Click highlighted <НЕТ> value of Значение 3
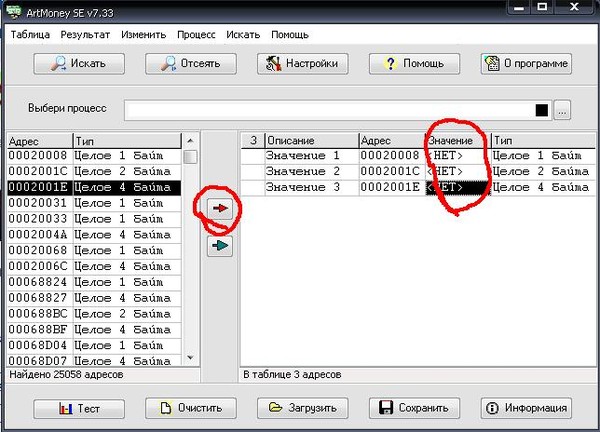This screenshot has height=432, width=600. coord(458,187)
